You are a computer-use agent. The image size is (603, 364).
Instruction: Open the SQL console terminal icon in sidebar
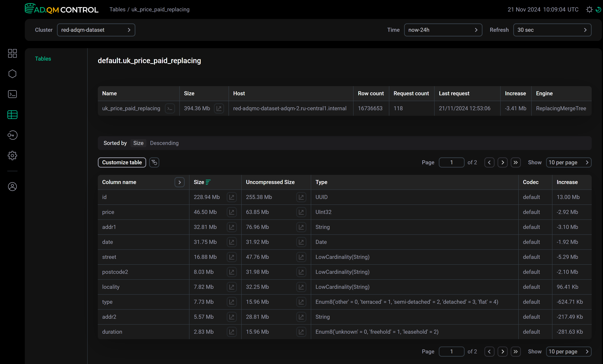(12, 94)
